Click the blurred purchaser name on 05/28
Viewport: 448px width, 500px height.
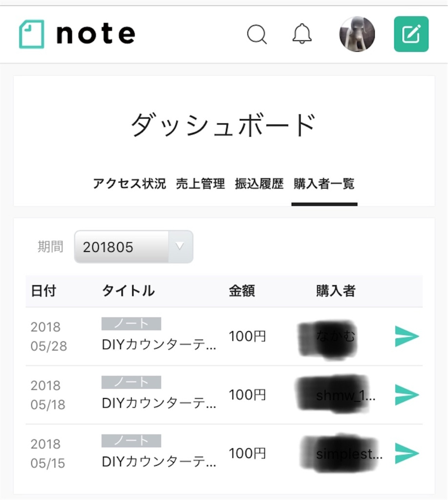331,337
